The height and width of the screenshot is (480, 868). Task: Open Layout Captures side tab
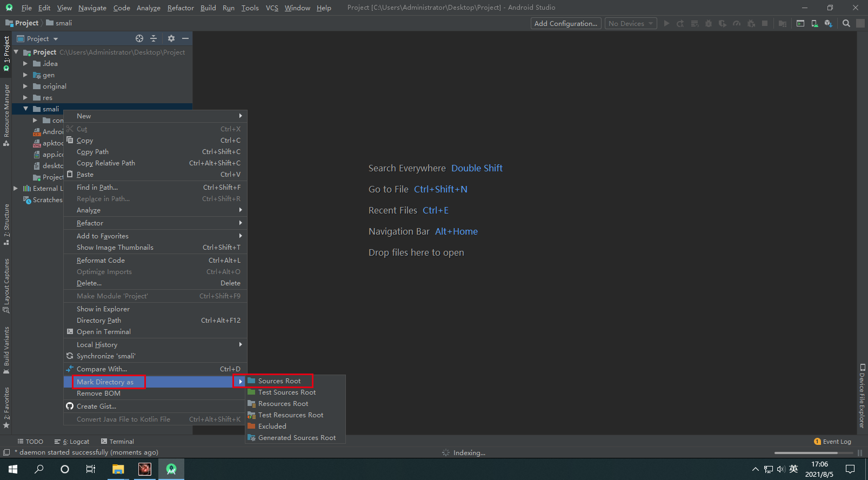[6, 285]
